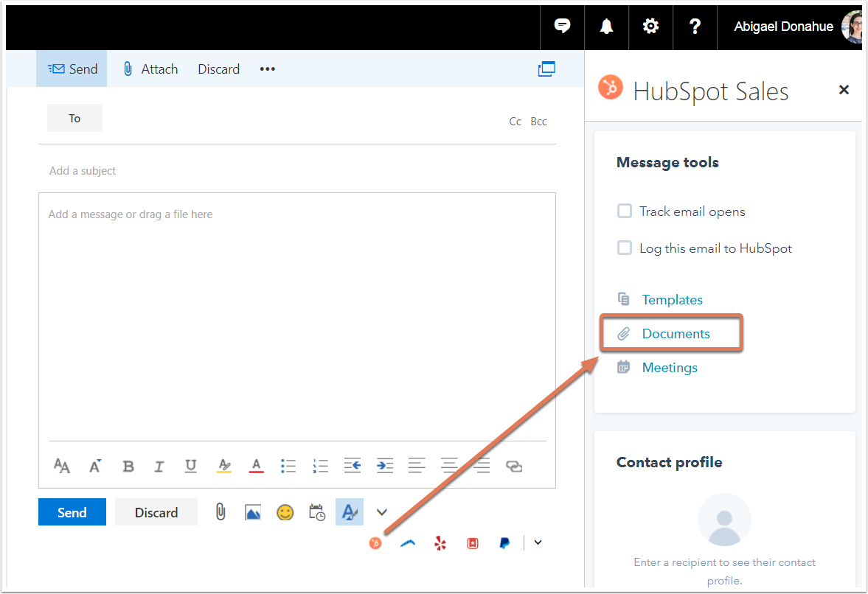Viewport: 868px width, 594px height.
Task: Insert a hyperlink
Action: tap(514, 467)
